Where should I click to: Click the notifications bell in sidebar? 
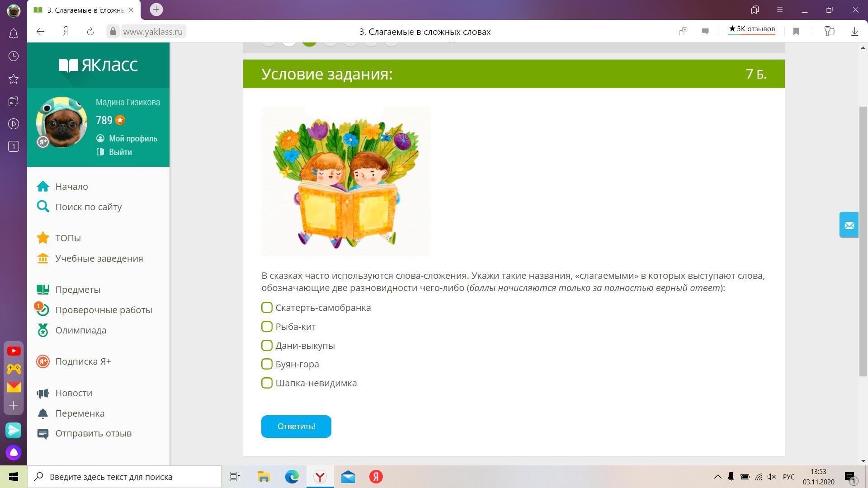pos(14,33)
